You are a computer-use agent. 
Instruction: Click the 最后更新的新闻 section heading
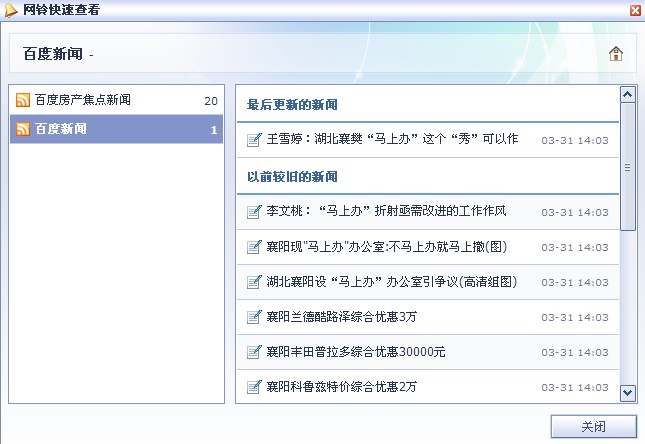(x=292, y=105)
